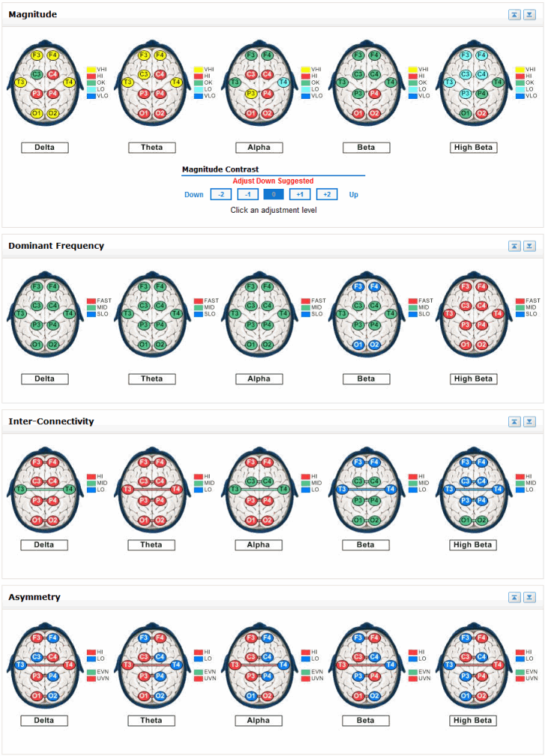545x756 pixels.
Task: Collapse the Asymmetry panel with up-arrow button
Action: (x=514, y=597)
